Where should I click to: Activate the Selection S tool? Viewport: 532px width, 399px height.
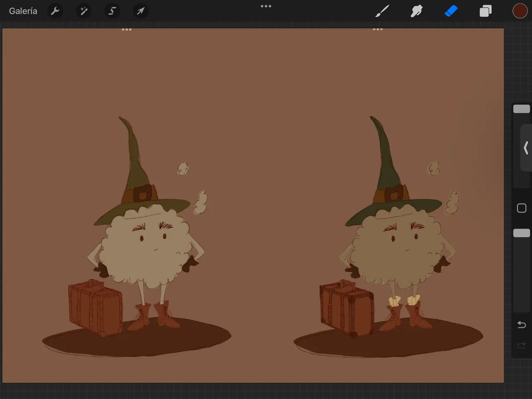pyautogui.click(x=112, y=11)
